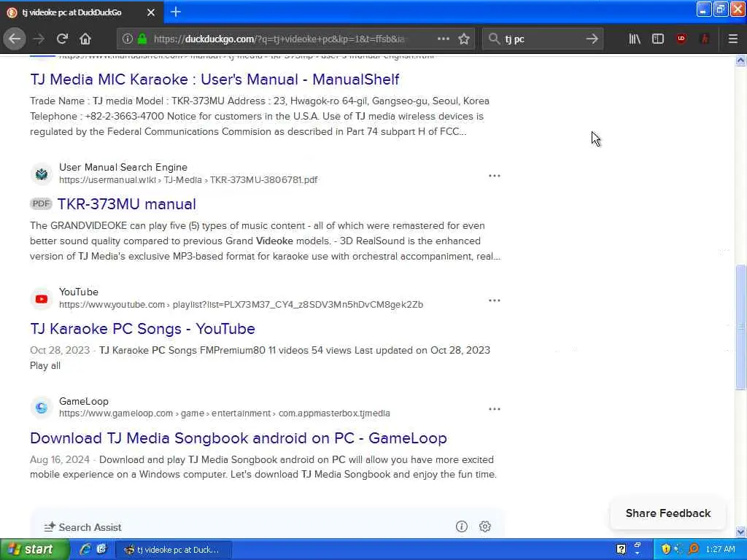Click the green secure padlock icon
The height and width of the screenshot is (560, 747).
[x=142, y=39]
